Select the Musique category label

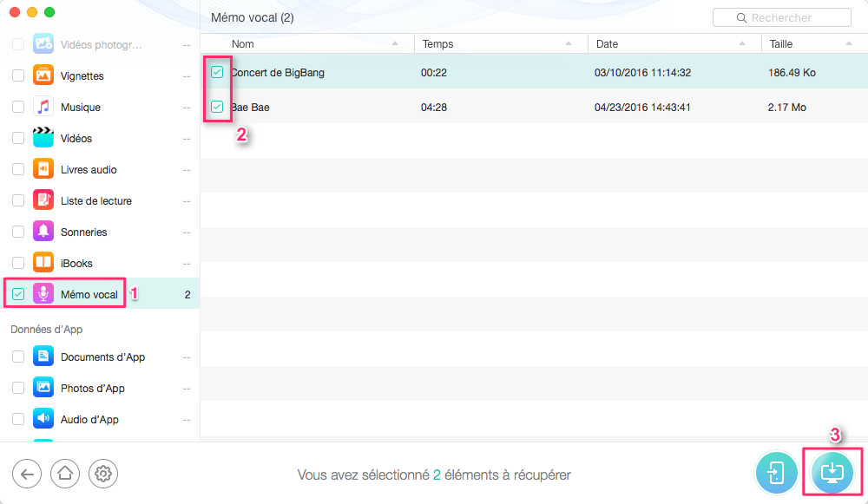[x=80, y=108]
